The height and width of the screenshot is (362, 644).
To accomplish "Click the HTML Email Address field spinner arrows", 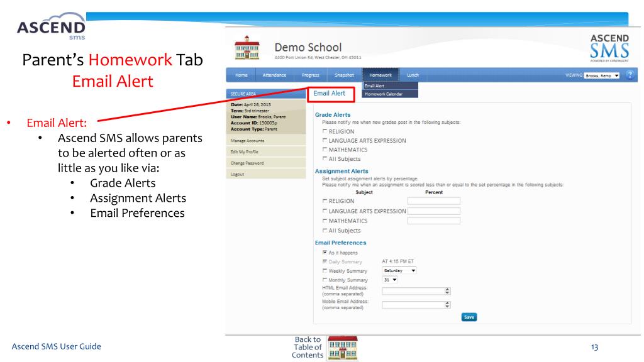I will (447, 291).
